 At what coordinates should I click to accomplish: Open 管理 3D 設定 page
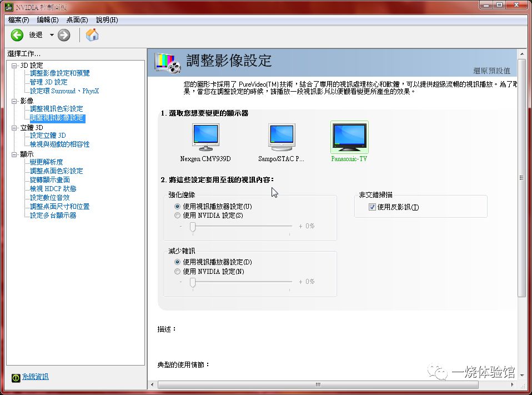[48, 82]
